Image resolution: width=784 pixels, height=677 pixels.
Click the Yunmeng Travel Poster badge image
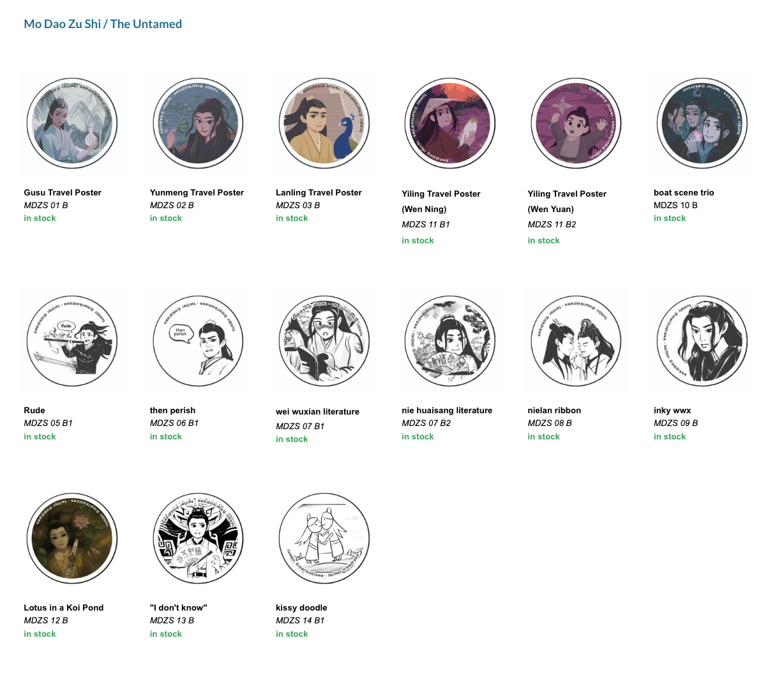(x=198, y=123)
